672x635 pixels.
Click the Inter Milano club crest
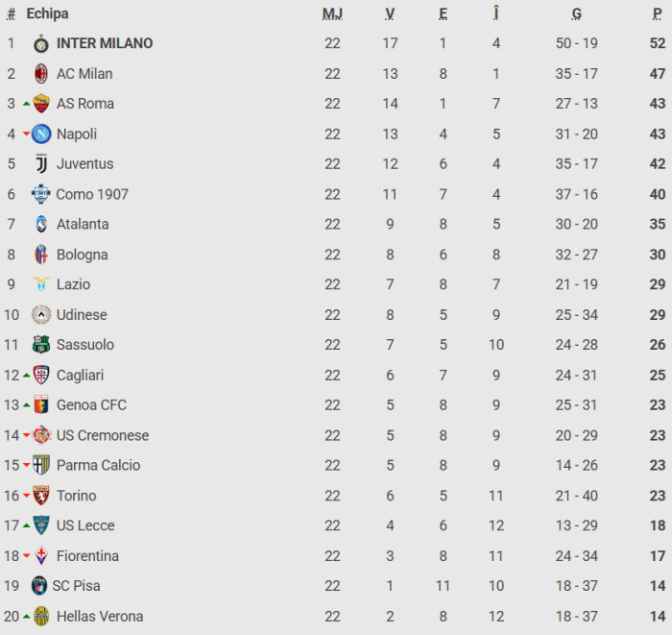[x=40, y=43]
